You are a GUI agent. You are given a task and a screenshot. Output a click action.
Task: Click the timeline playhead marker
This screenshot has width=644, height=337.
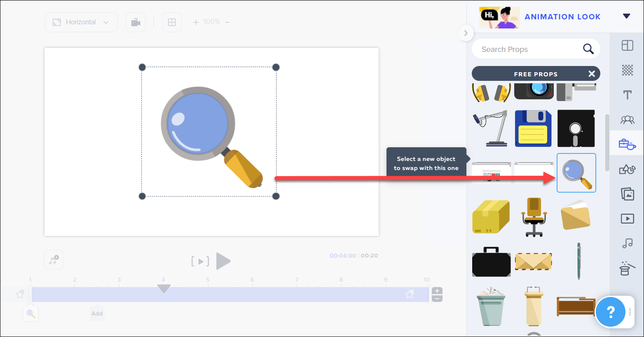(x=164, y=288)
